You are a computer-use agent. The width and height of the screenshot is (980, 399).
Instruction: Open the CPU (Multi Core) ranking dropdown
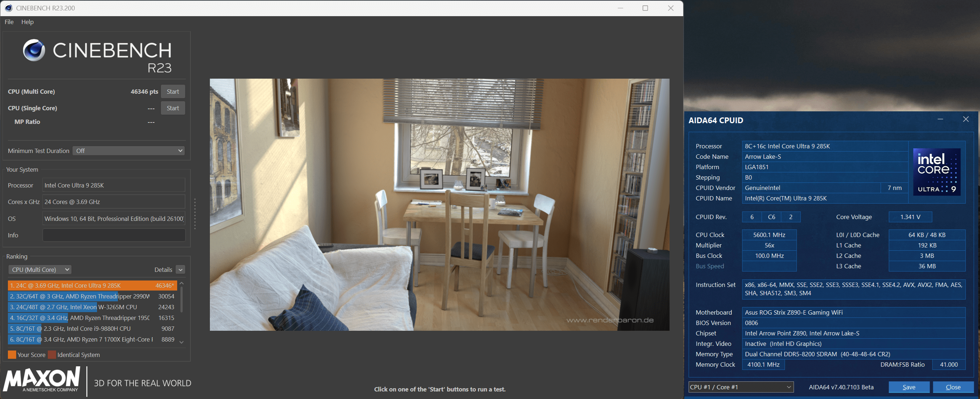(40, 269)
